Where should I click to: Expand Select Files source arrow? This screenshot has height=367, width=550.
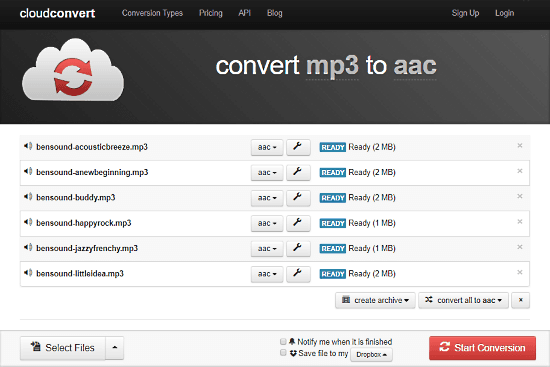point(115,348)
